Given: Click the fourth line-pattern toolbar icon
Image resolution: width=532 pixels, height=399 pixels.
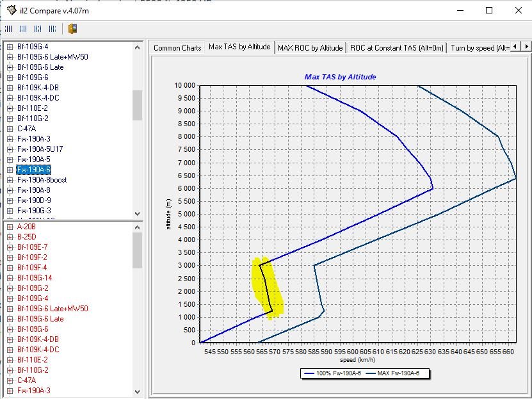Looking at the screenshot, I should [x=52, y=29].
